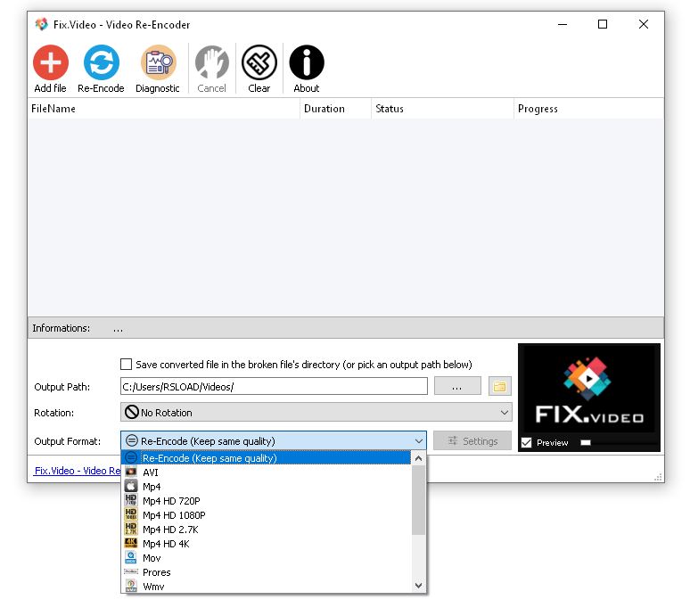Select Prores output format
Viewport: 690px width, 616px height.
[267, 572]
